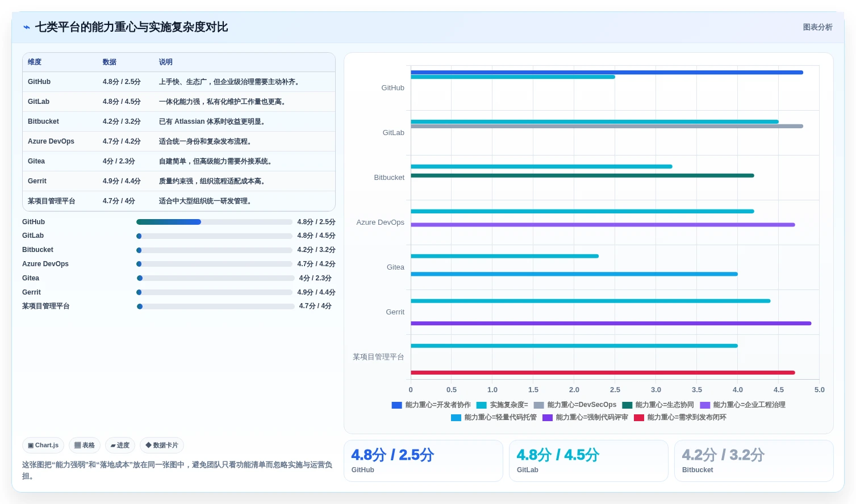Toggle legend swatch for 能力重心=生态协同

pos(627,405)
